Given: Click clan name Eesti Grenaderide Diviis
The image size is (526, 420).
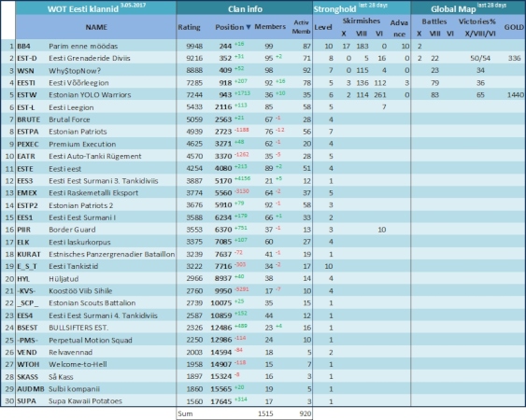Looking at the screenshot, I should click(90, 58).
